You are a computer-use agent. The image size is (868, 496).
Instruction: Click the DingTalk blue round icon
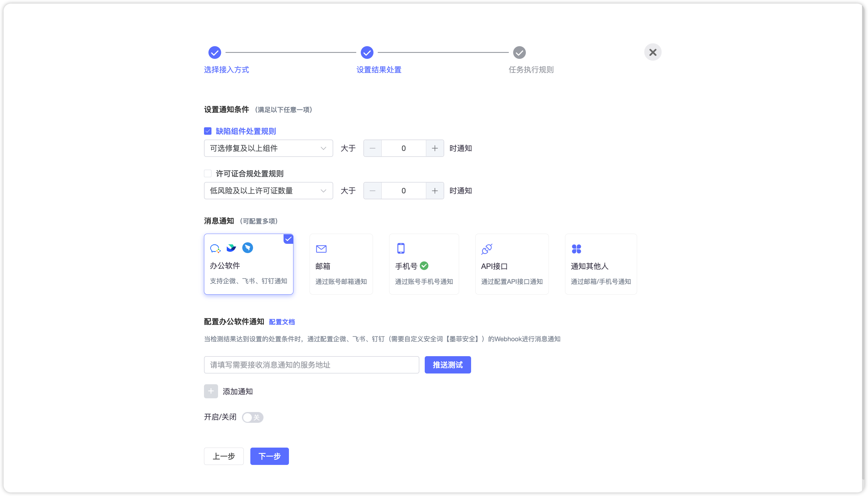point(248,248)
